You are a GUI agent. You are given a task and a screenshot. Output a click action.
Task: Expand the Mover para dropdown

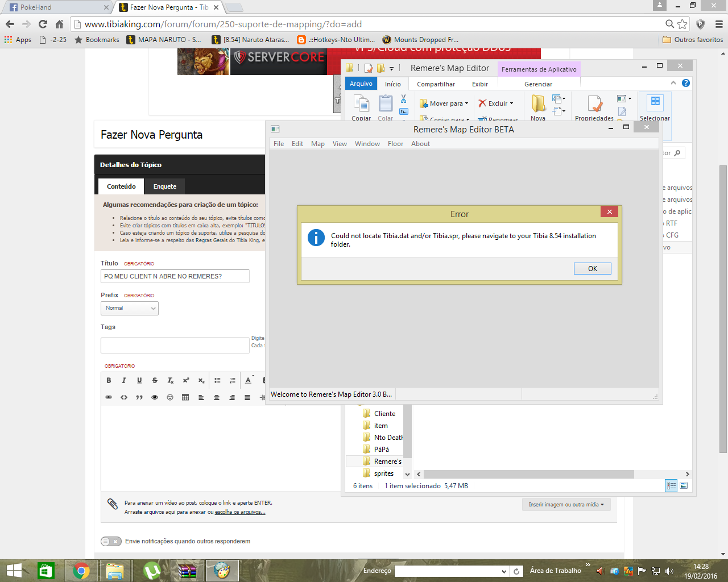tap(466, 103)
